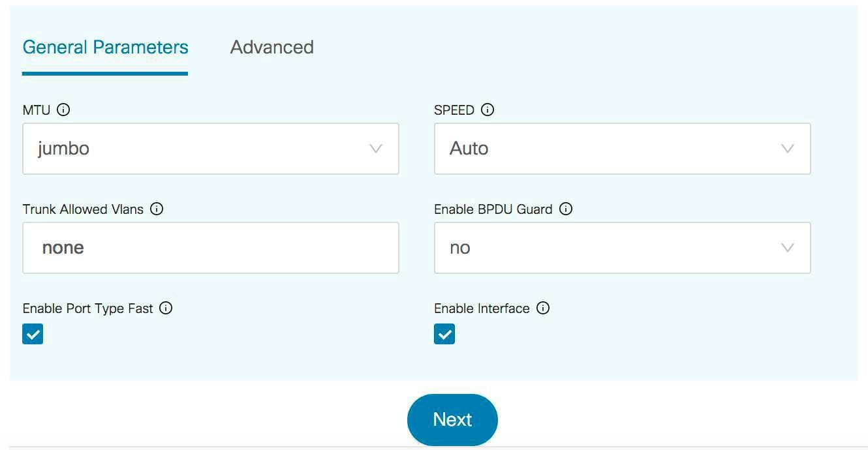Click the Enable Port Type Fast label
The height and width of the screenshot is (450, 868).
click(x=88, y=308)
